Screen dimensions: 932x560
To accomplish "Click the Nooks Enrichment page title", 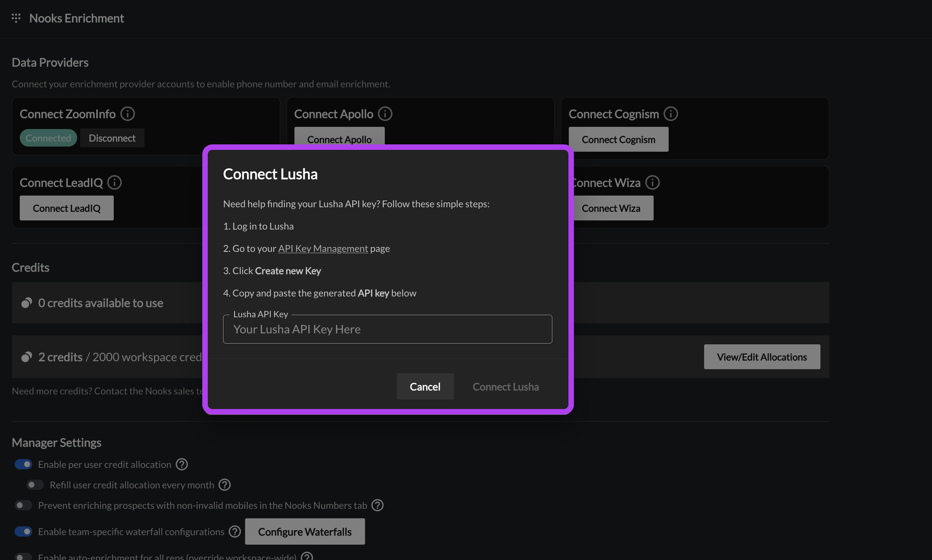I will click(77, 18).
